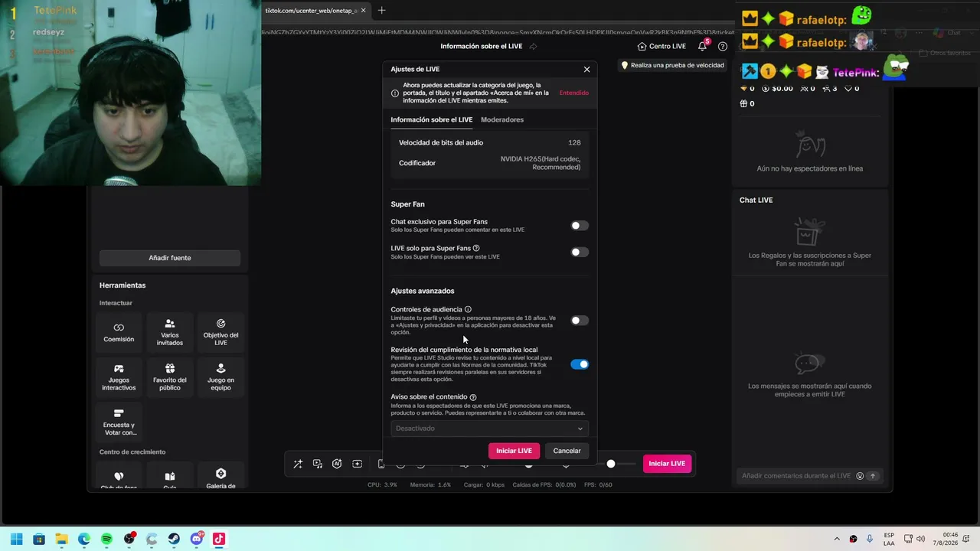
Task: Open Spotify from the taskbar
Action: tap(106, 539)
